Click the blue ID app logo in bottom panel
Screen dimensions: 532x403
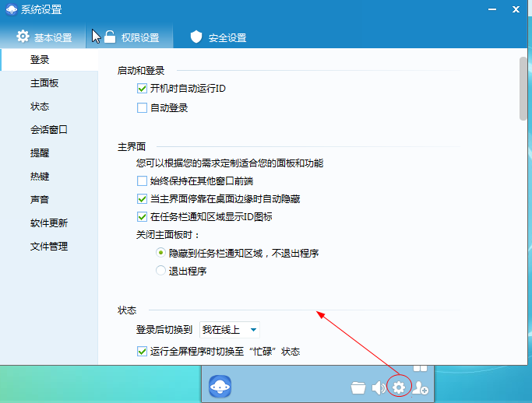(x=220, y=387)
